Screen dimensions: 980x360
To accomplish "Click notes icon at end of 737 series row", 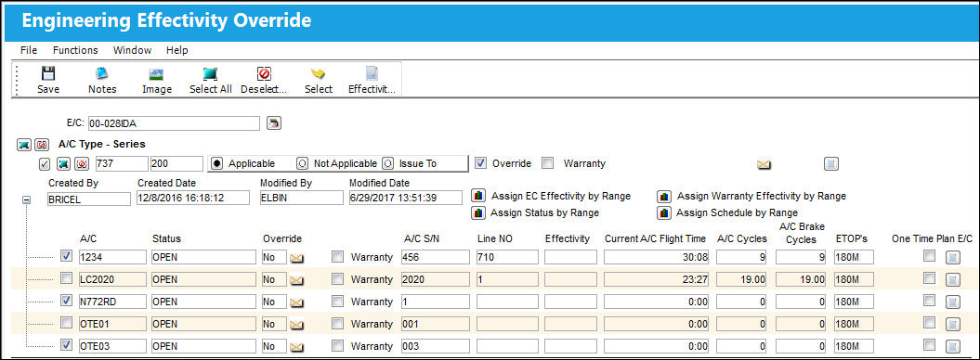I will click(830, 164).
